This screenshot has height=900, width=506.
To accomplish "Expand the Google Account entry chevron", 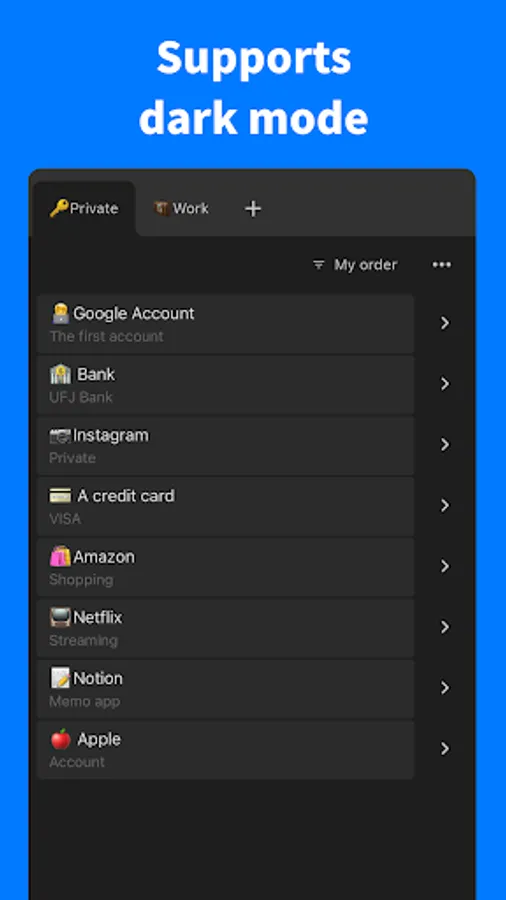I will (x=445, y=323).
